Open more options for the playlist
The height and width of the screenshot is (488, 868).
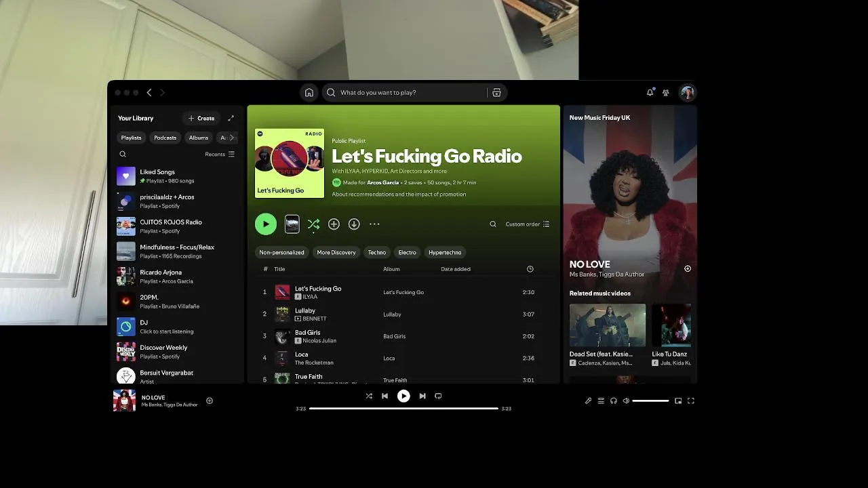click(374, 224)
